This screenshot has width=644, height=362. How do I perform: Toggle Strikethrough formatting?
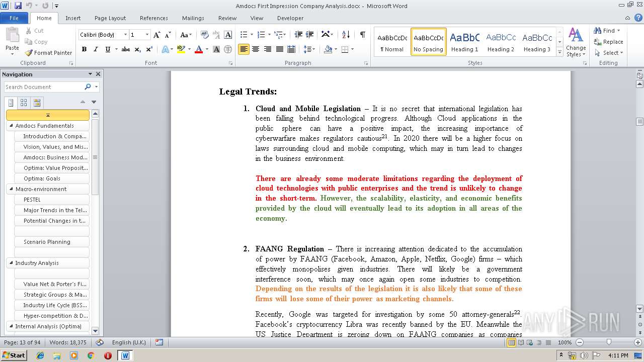coord(126,49)
